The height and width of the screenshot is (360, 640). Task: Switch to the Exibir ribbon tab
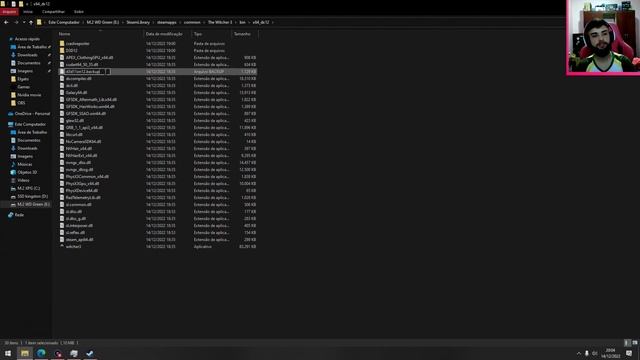click(79, 12)
